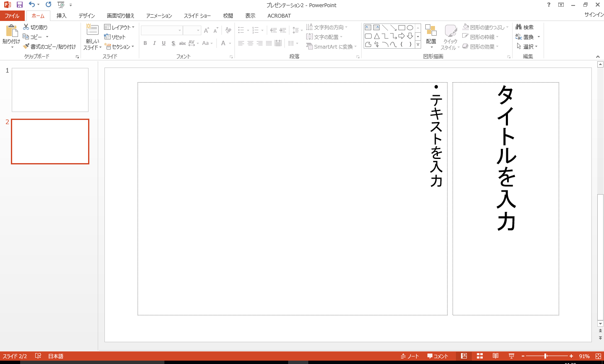Select the text box shape in gallery
Viewport: 604px width, 364px height.
tap(368, 28)
